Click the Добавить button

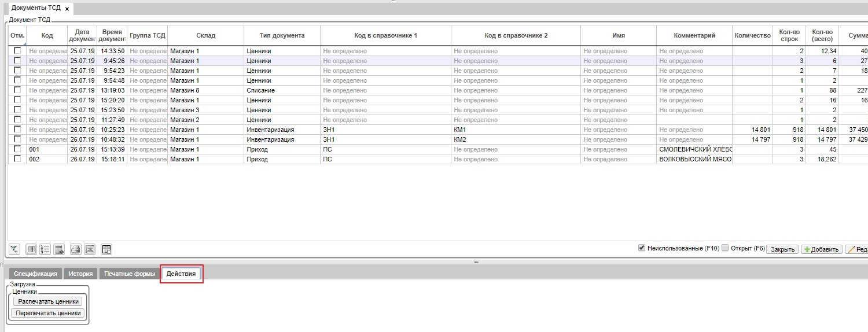820,249
